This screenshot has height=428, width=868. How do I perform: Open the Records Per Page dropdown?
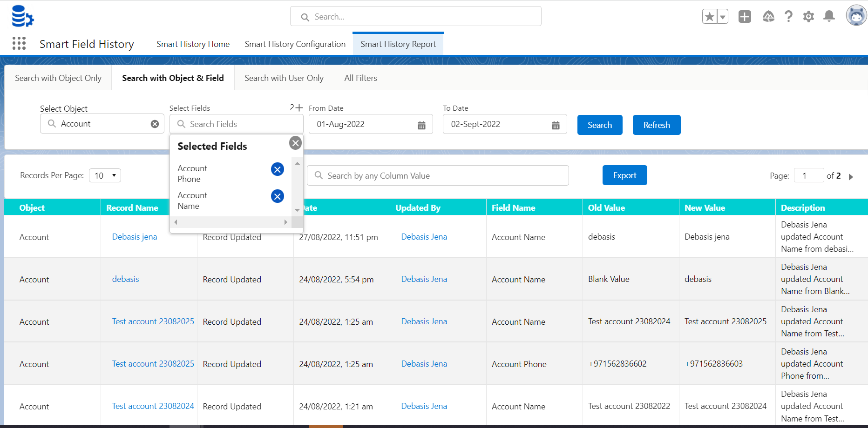pos(105,175)
